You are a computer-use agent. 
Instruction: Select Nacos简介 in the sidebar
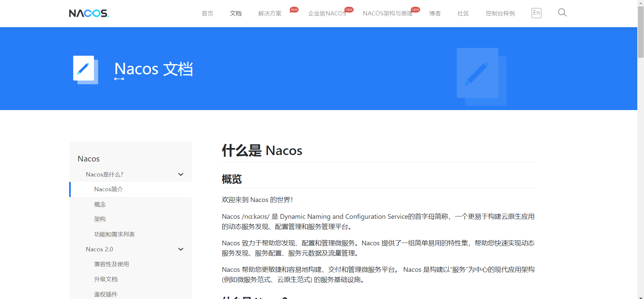(x=109, y=189)
